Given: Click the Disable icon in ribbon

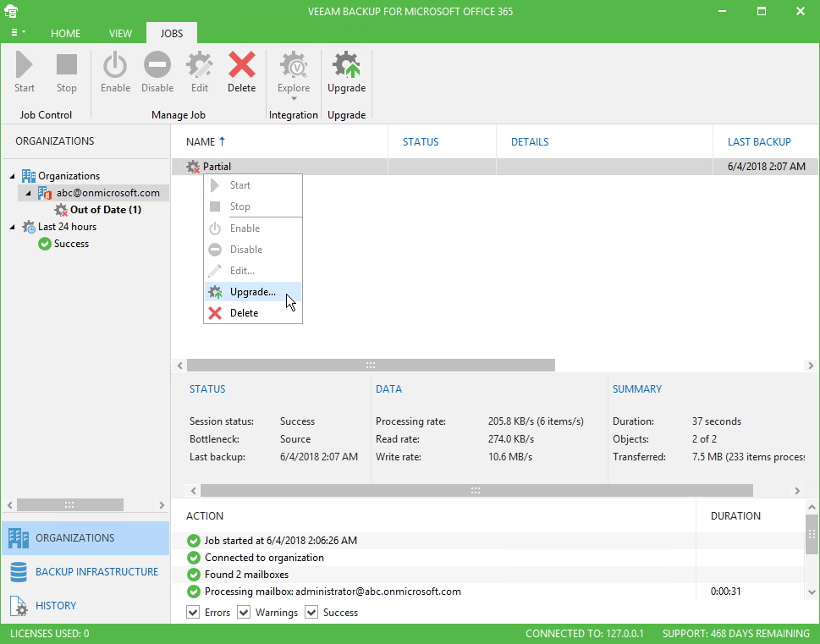Looking at the screenshot, I should 157,64.
